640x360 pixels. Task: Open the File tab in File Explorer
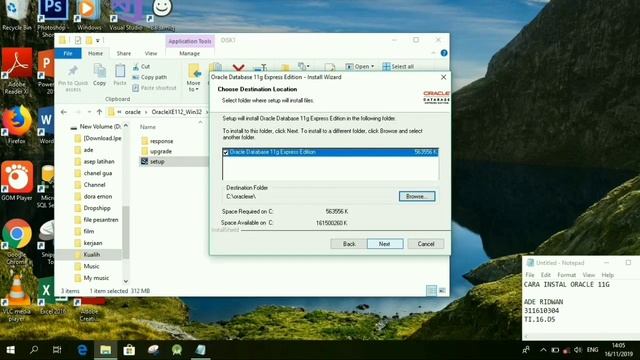(x=68, y=53)
